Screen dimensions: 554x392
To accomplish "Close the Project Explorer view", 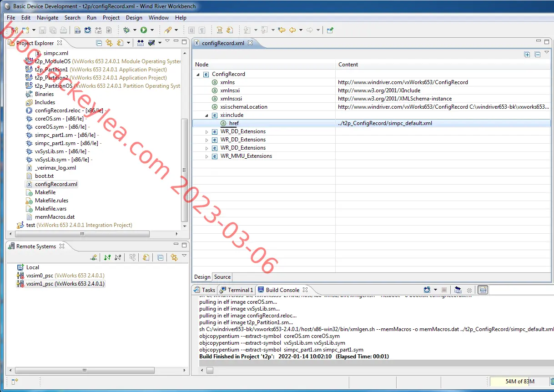I will click(59, 43).
